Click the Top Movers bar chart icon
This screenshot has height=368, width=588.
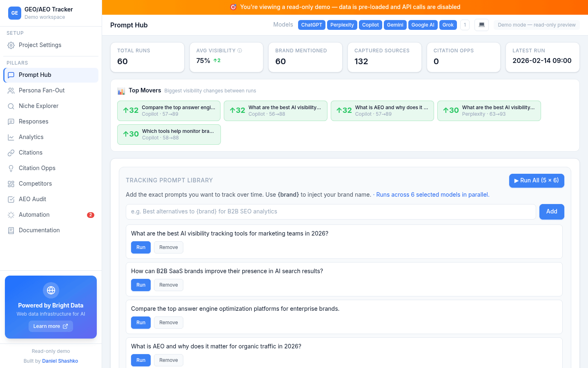click(x=121, y=91)
